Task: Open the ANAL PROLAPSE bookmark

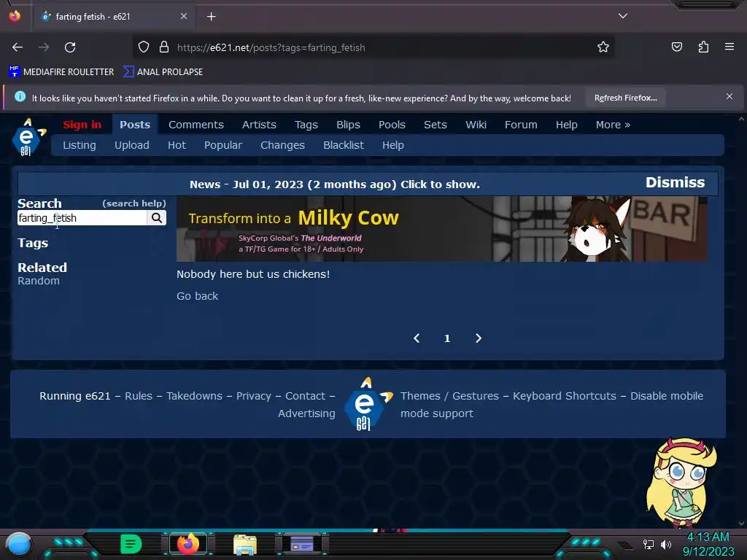Action: click(x=163, y=72)
